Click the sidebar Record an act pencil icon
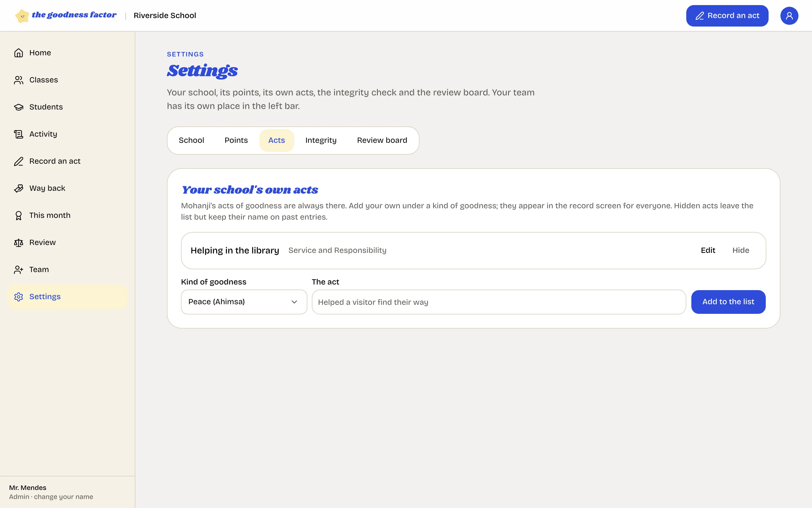Viewport: 812px width, 508px height. (18, 161)
